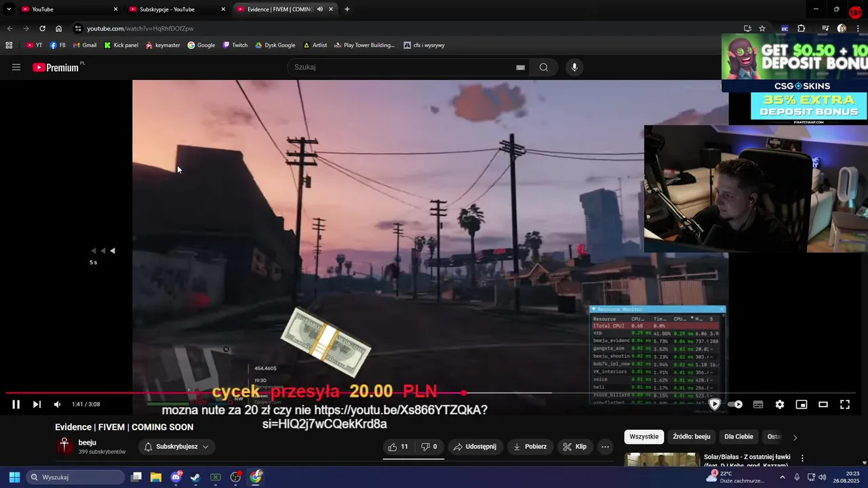The height and width of the screenshot is (488, 868).
Task: Click the red playhead scrubber dot
Action: pos(463,392)
